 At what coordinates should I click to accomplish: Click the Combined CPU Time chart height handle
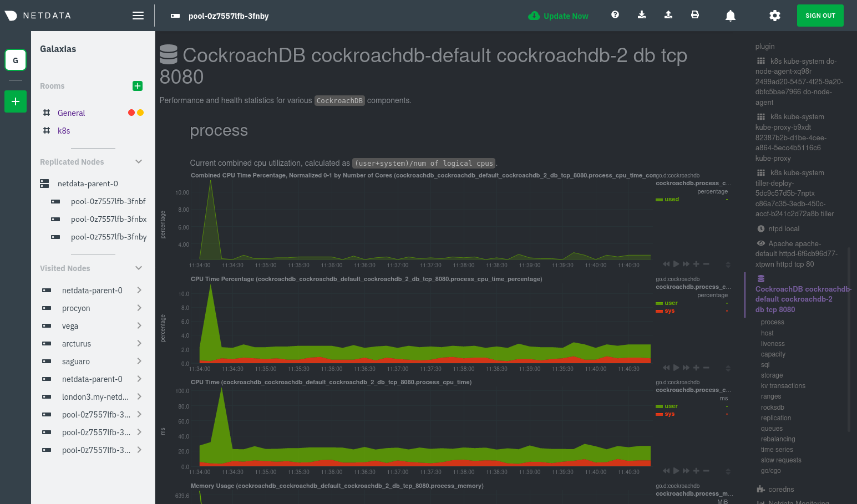point(728,264)
